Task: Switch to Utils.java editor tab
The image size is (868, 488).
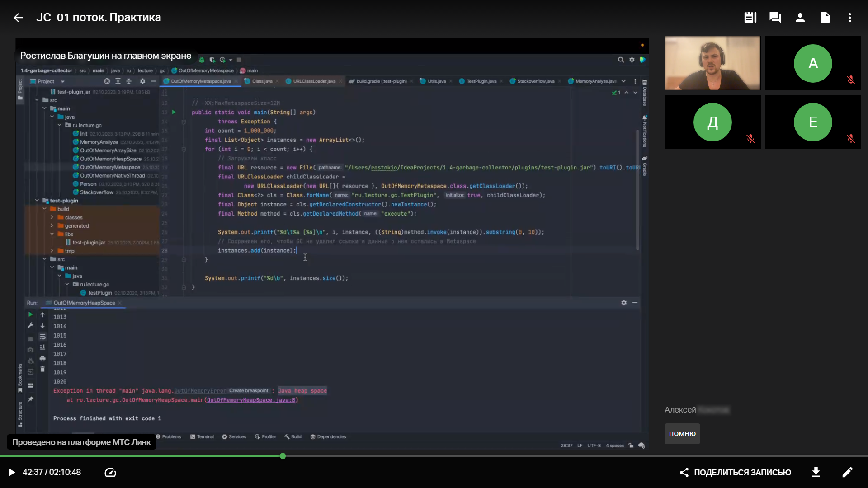Action: coord(436,81)
